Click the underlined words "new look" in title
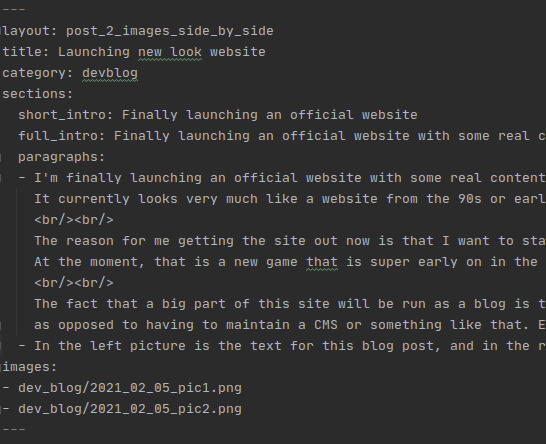The image size is (546, 444). point(170,52)
